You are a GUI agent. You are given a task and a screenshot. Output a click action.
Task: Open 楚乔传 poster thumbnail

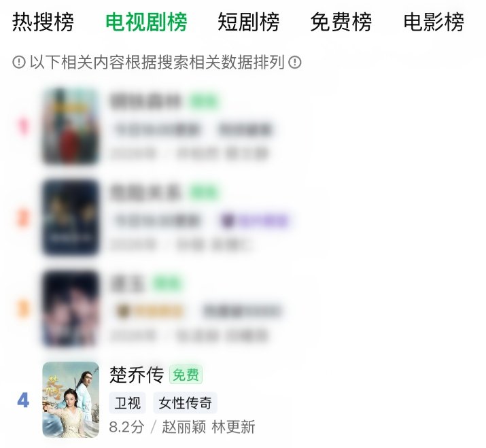71,400
